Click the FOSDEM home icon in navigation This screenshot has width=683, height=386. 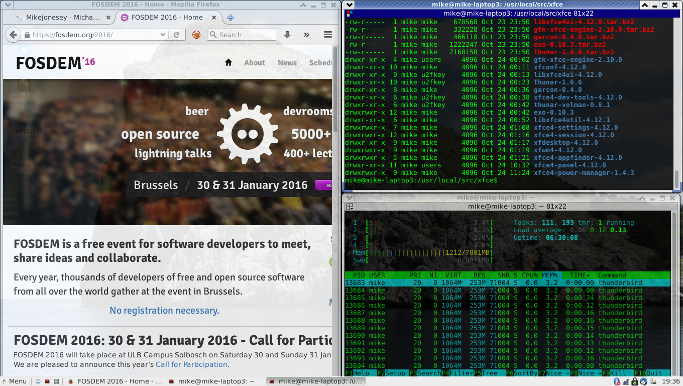[x=228, y=63]
